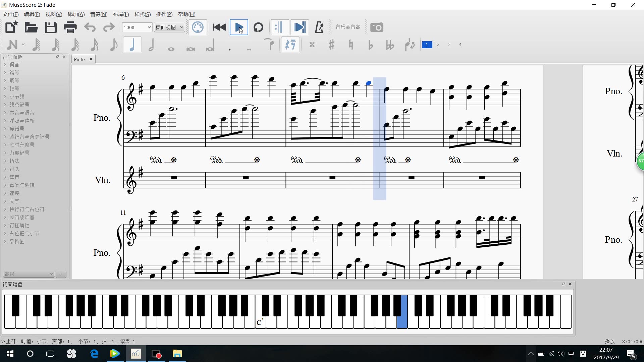The height and width of the screenshot is (362, 644).
Task: Open the 页面视图 view mode dropdown
Action: click(x=169, y=27)
